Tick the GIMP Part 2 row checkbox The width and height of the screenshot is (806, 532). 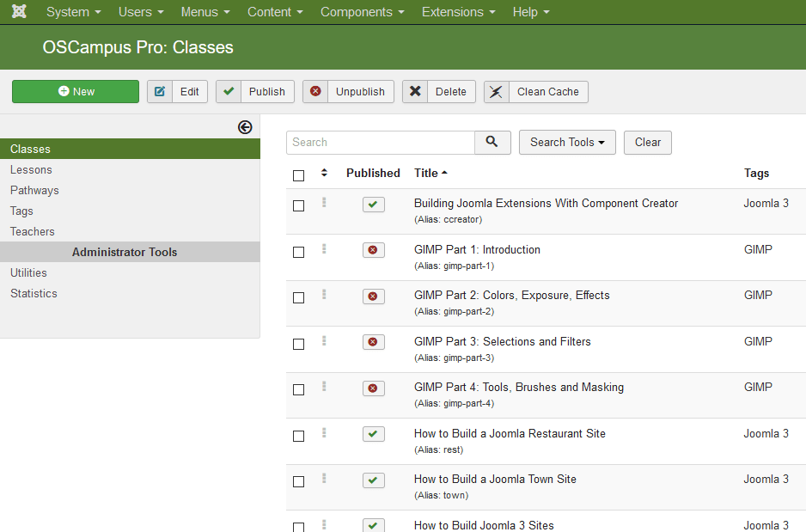[299, 298]
